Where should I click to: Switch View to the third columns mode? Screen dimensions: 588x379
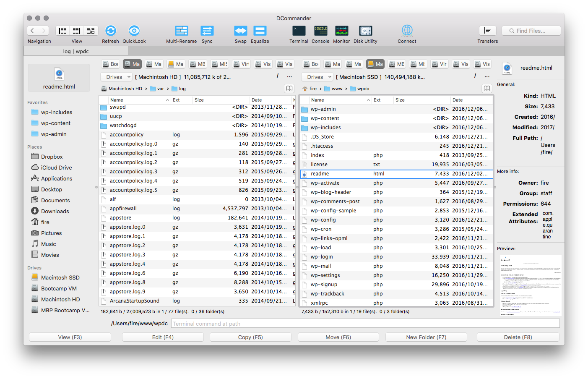click(91, 31)
